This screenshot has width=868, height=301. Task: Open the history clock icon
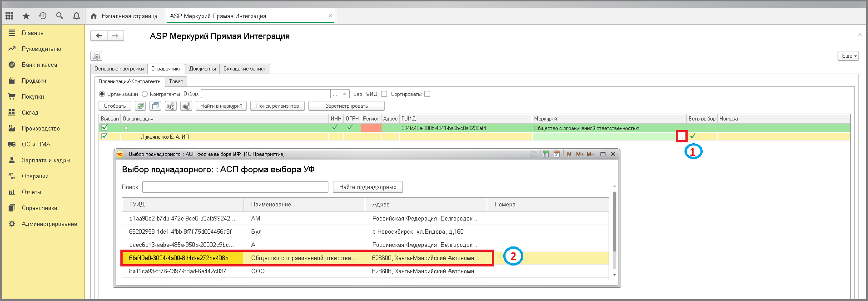[x=43, y=16]
